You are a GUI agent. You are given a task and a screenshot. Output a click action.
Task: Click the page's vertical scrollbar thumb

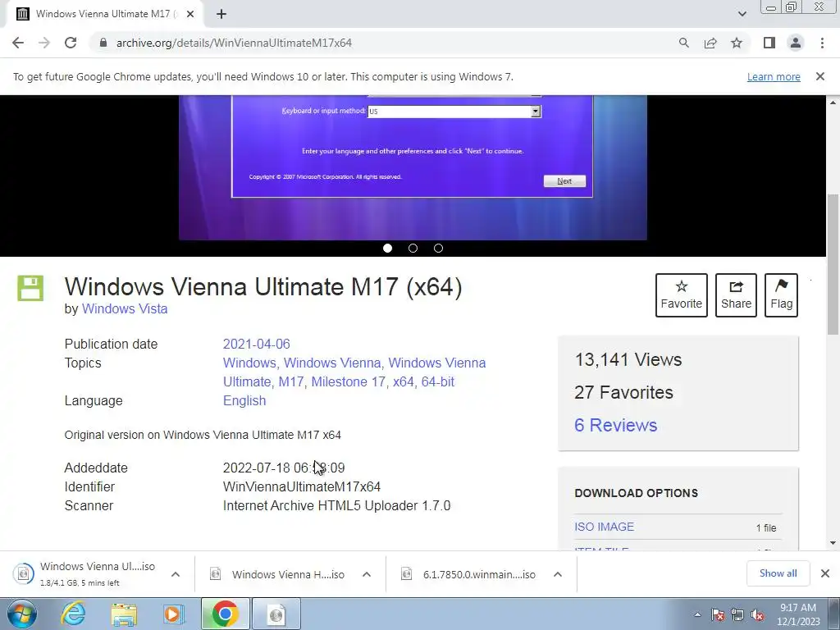(x=833, y=265)
